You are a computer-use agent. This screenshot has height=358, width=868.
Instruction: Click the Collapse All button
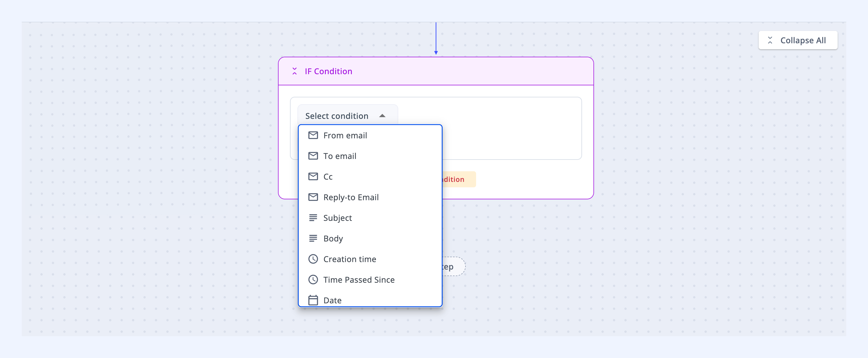(798, 40)
